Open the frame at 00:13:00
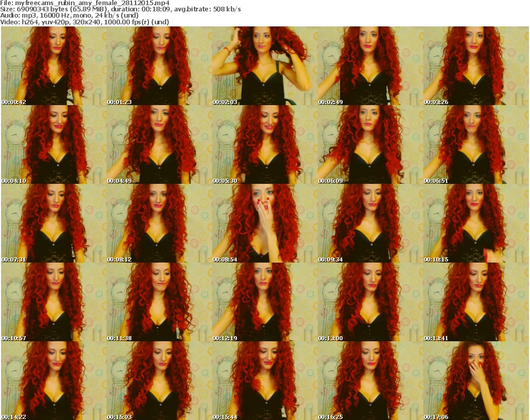 [371, 302]
